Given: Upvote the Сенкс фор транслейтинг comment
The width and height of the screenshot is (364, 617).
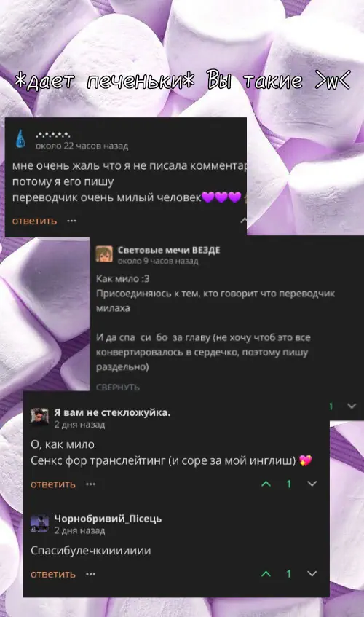Looking at the screenshot, I should click(x=266, y=484).
